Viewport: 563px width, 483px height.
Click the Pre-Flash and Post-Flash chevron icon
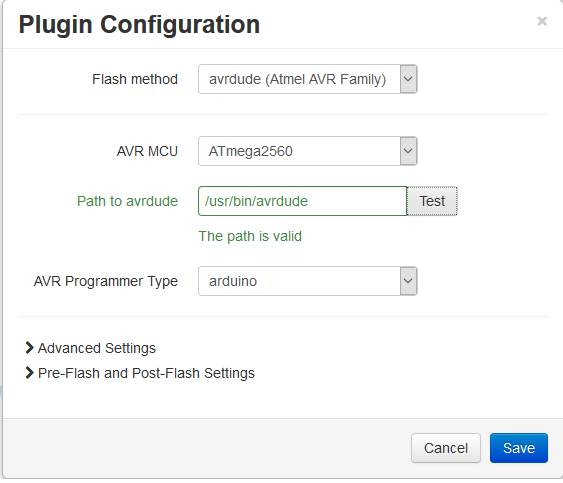pos(29,373)
